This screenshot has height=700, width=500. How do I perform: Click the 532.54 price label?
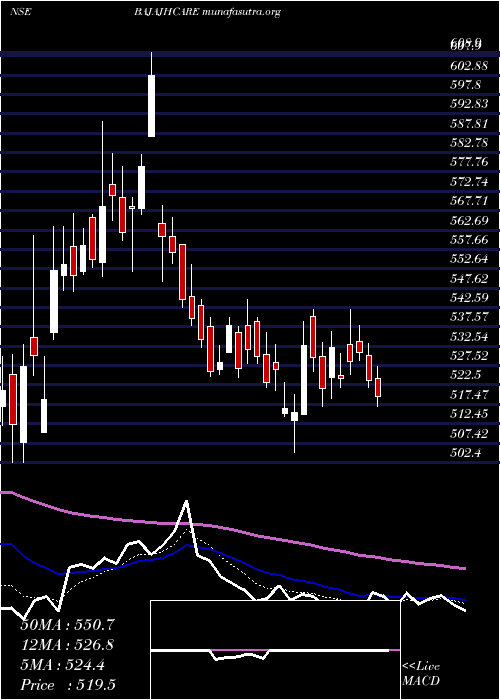471,337
